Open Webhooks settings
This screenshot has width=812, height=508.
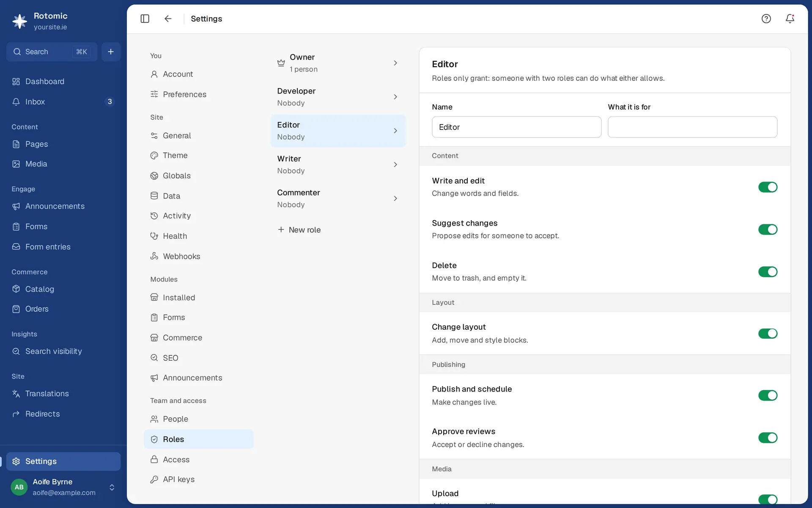click(x=199, y=257)
